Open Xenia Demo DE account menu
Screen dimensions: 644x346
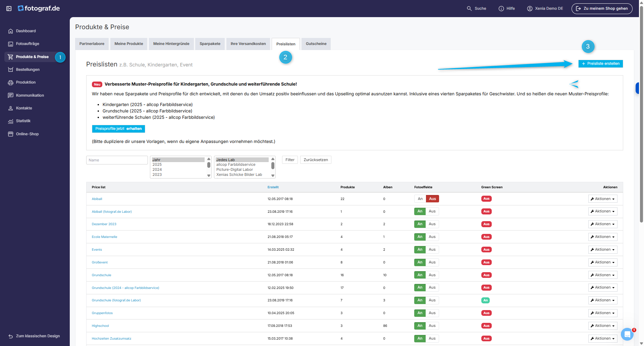pyautogui.click(x=545, y=8)
